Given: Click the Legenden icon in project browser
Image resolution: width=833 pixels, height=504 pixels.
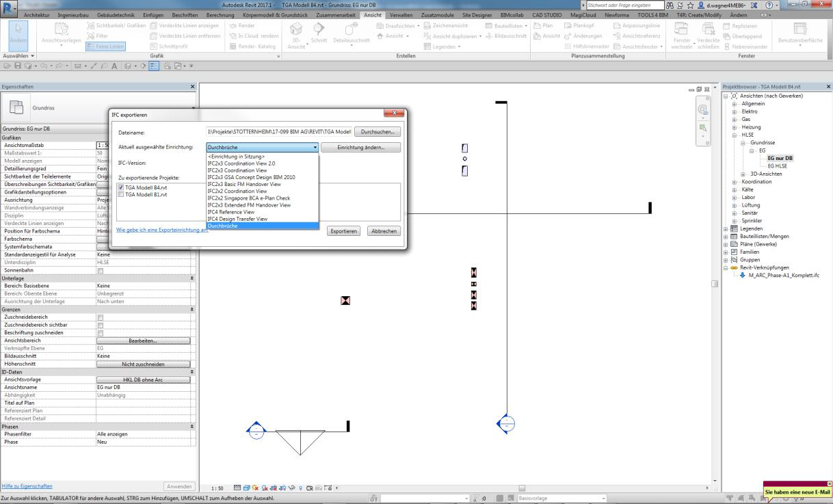Looking at the screenshot, I should tap(735, 228).
